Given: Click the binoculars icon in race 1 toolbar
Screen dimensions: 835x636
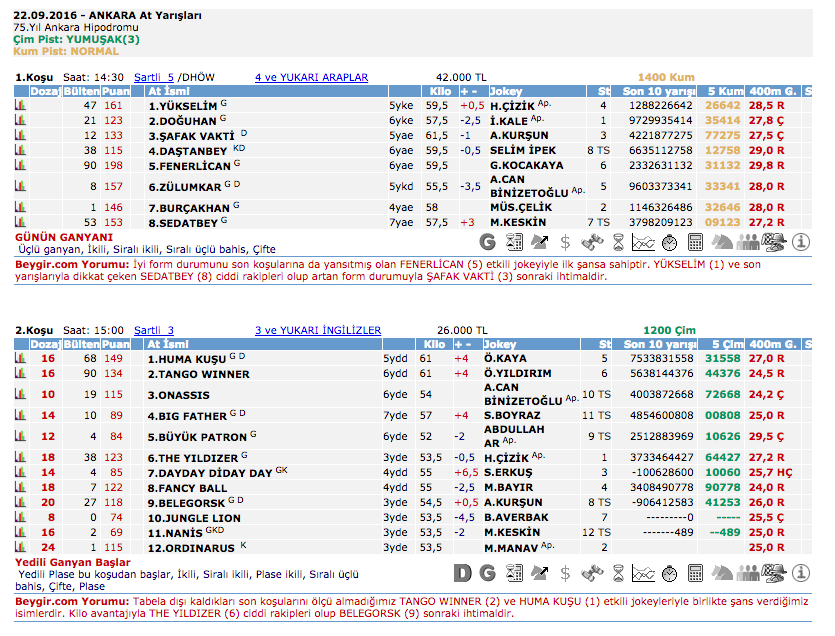Looking at the screenshot, I should [592, 241].
